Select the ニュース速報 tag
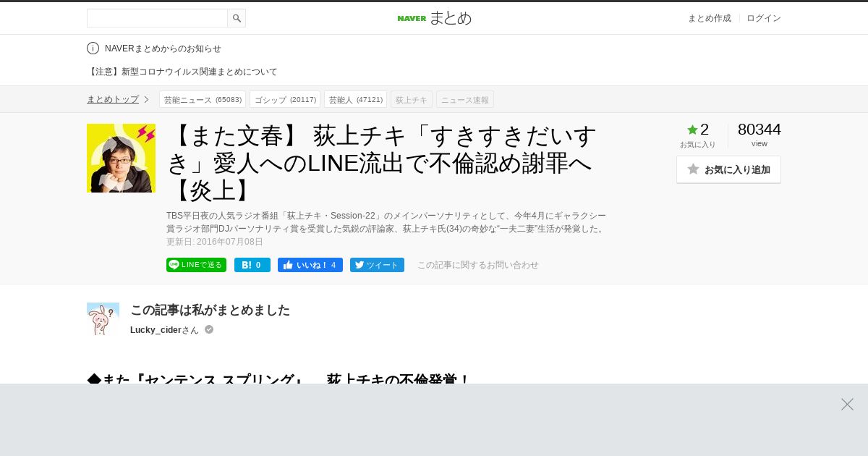 pos(465,99)
